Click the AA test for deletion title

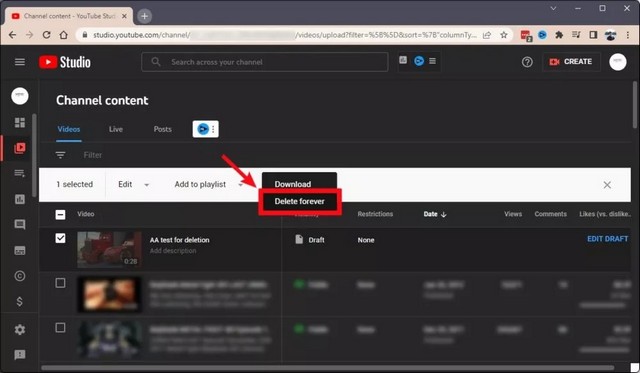point(180,240)
